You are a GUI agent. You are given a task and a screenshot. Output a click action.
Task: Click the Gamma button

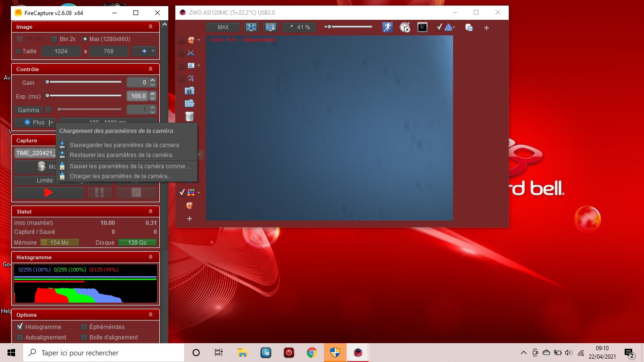[28, 110]
